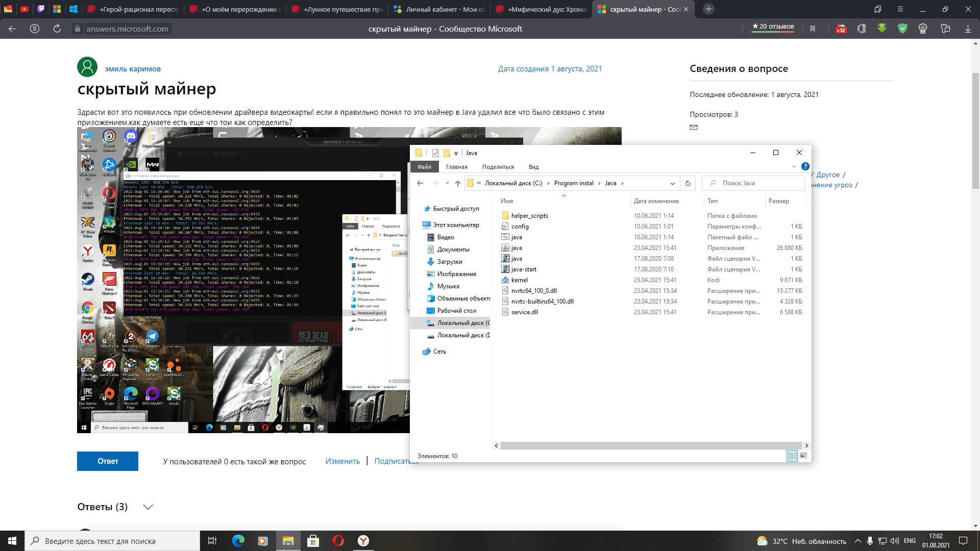Open Microsoft Store from the taskbar
This screenshot has width=980, height=551.
point(313,541)
